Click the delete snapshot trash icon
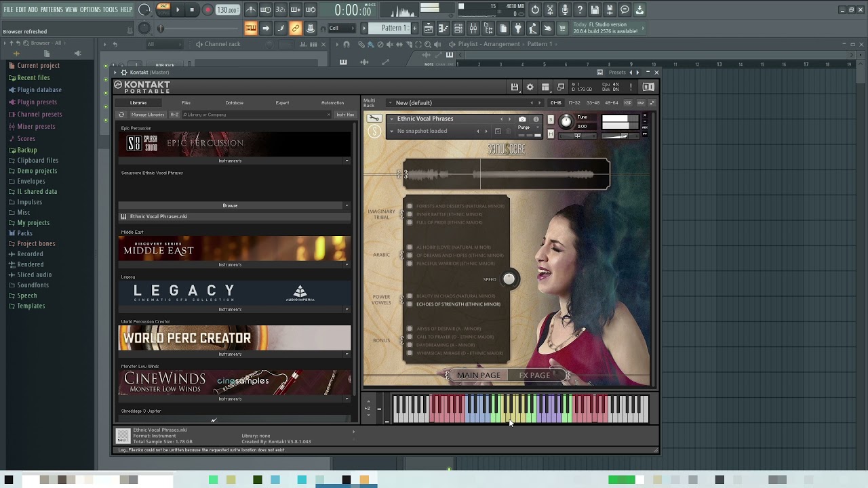 click(510, 131)
